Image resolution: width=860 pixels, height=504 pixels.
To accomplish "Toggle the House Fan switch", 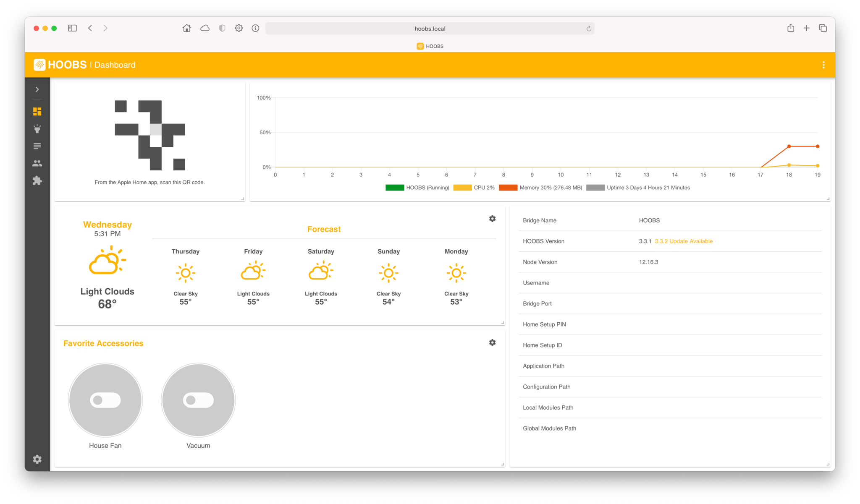I will [105, 400].
